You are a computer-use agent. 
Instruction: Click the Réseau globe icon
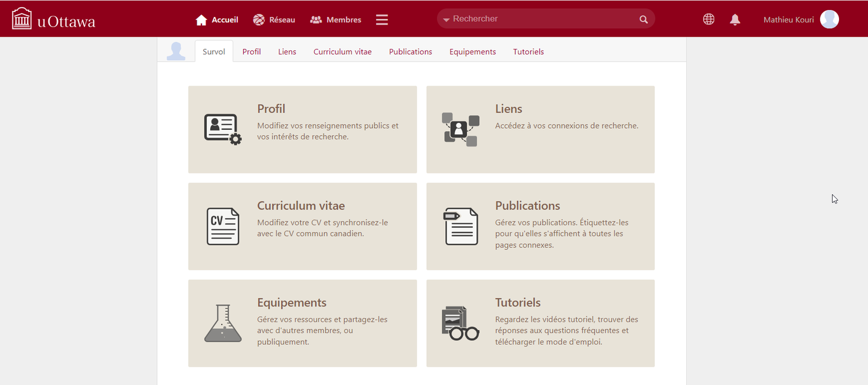259,19
